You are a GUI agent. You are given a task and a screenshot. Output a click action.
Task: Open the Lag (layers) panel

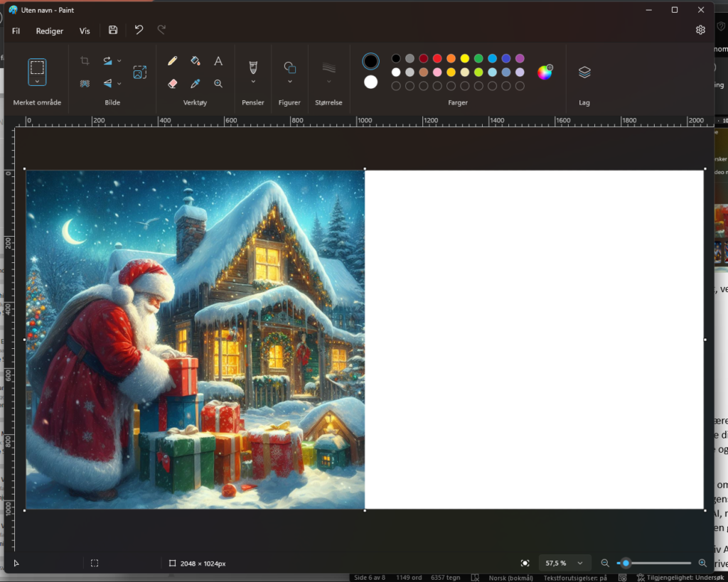(584, 71)
